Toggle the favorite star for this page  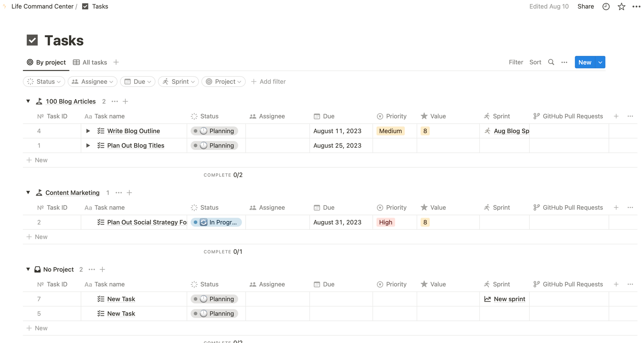[621, 6]
